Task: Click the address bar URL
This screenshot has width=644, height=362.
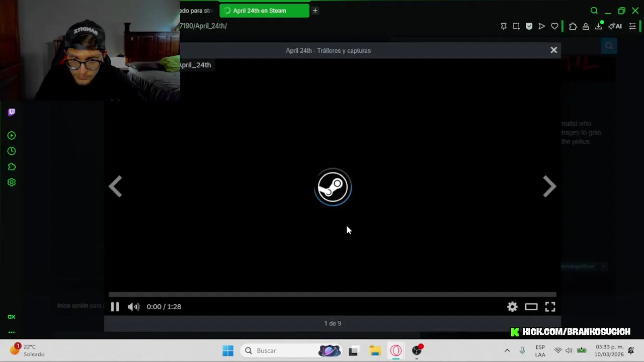Action: pos(203,26)
